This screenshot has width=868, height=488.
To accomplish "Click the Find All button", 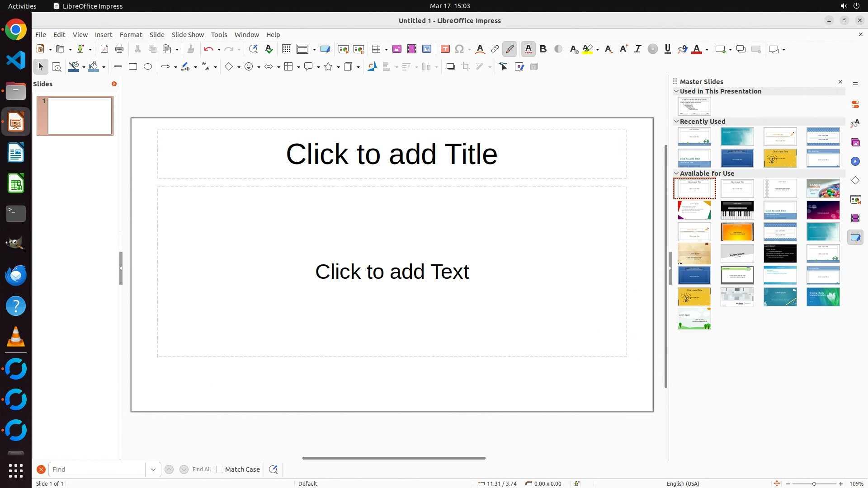I will (x=202, y=469).
